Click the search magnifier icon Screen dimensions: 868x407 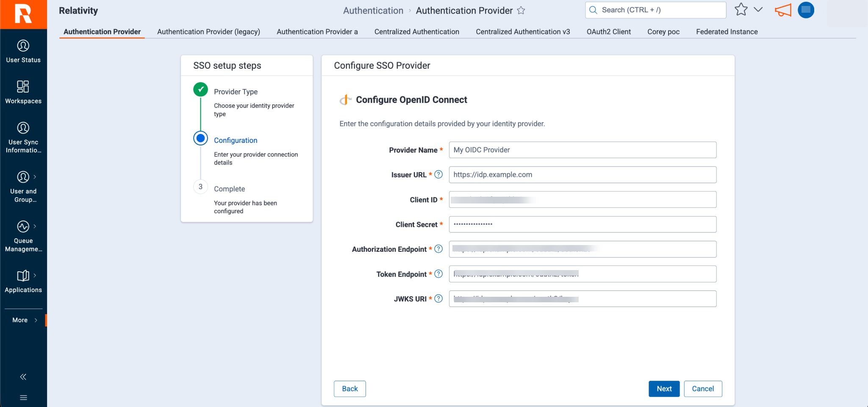tap(593, 10)
